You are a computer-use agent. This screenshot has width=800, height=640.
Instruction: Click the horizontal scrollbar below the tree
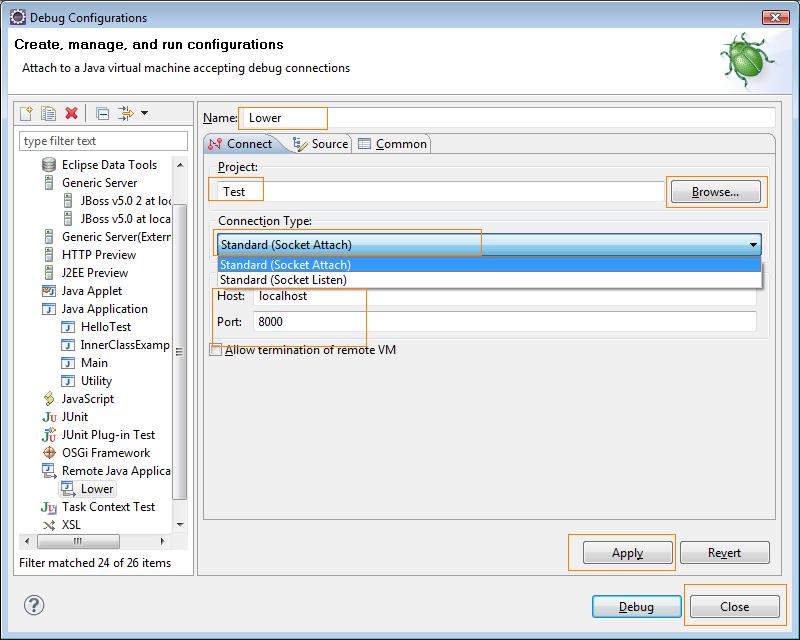[78, 541]
